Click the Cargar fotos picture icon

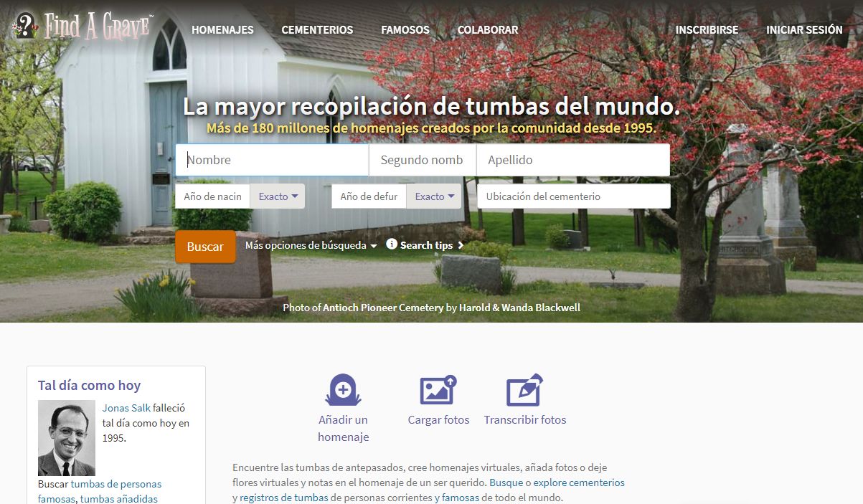coord(438,390)
